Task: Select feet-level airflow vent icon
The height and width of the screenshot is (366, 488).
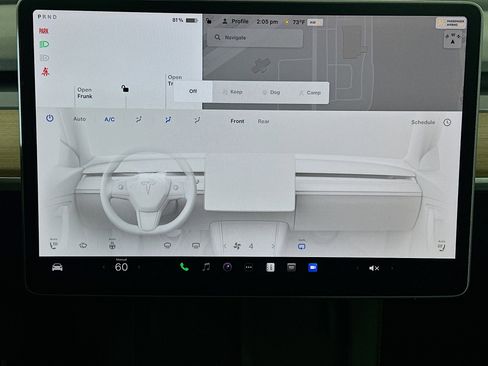Action: point(197,120)
